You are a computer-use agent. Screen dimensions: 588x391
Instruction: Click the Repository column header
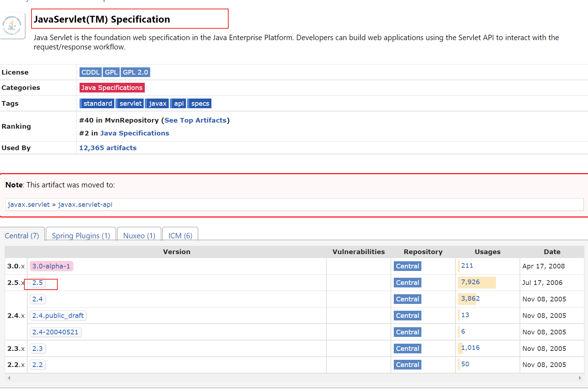(423, 252)
